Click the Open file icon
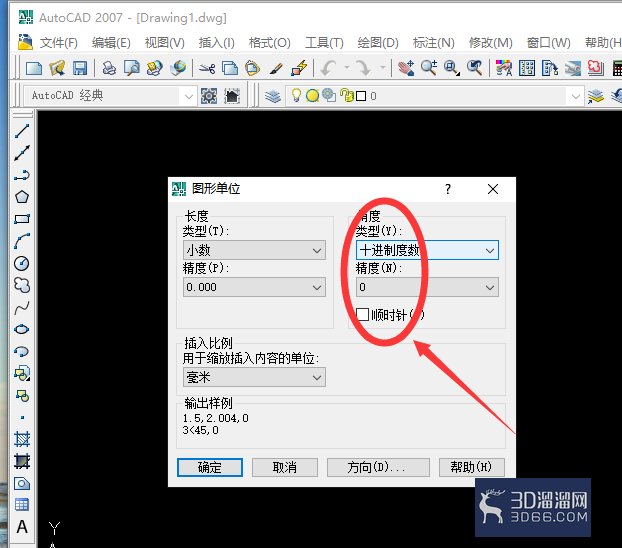The width and height of the screenshot is (622, 548). [x=57, y=68]
